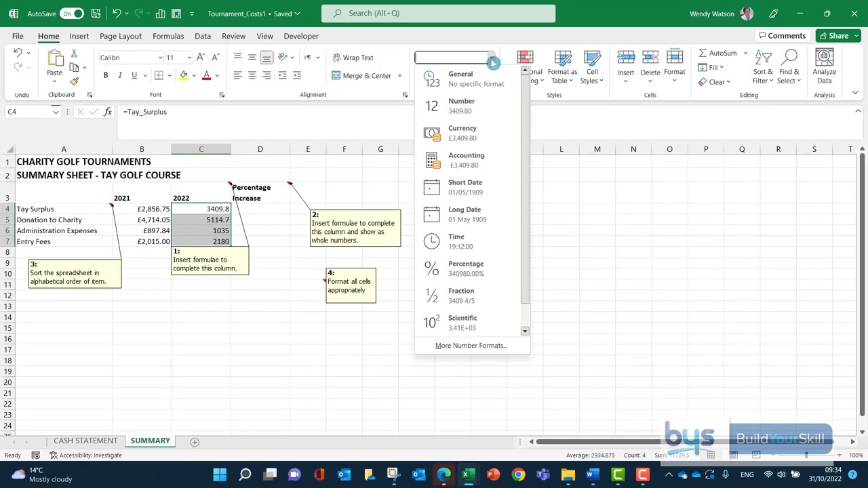This screenshot has width=868, height=488.
Task: Open Cell Styles gallery
Action: pyautogui.click(x=592, y=68)
